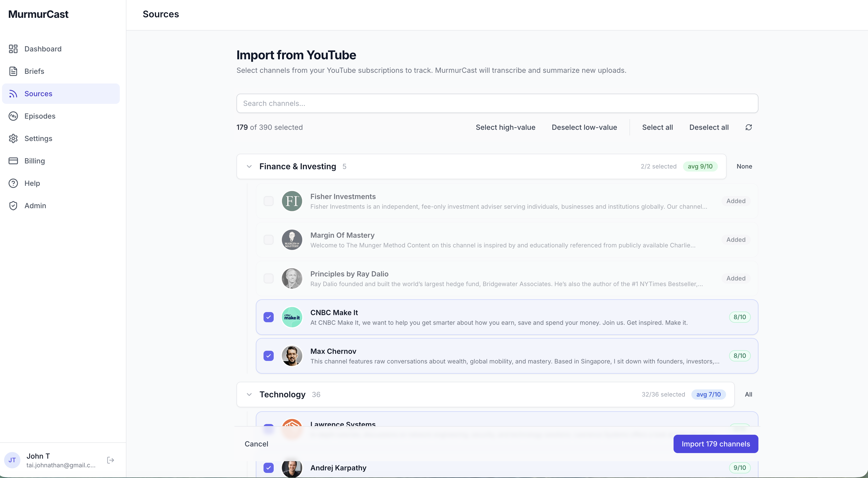
Task: Toggle the Andrej Karpathy checkbox
Action: tap(268, 468)
